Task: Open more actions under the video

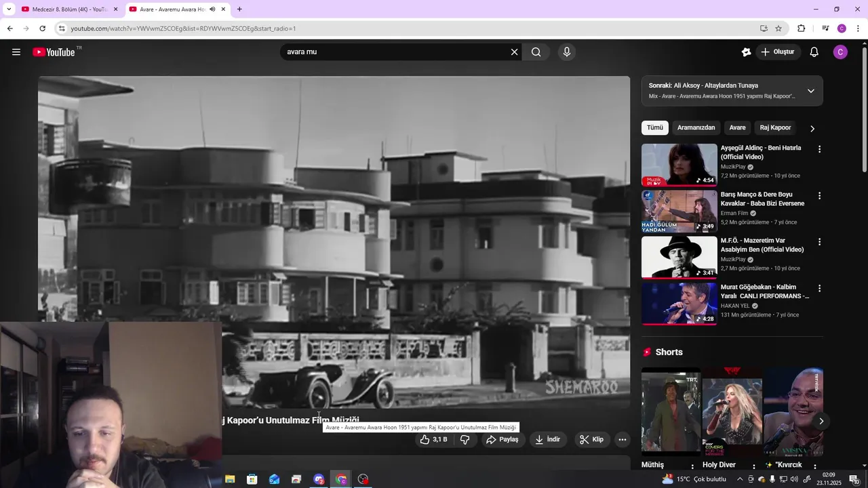Action: pos(623,439)
